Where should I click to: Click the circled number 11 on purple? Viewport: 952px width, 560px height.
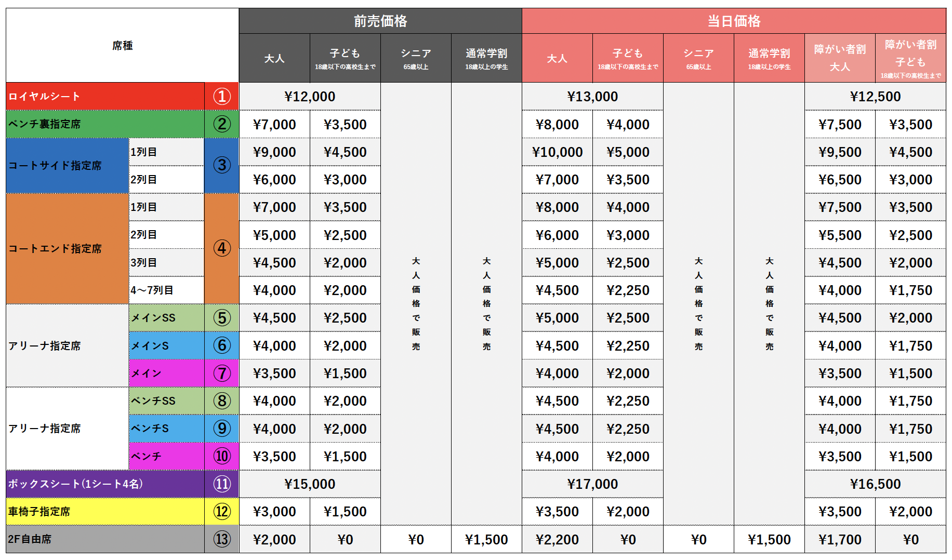point(222,484)
